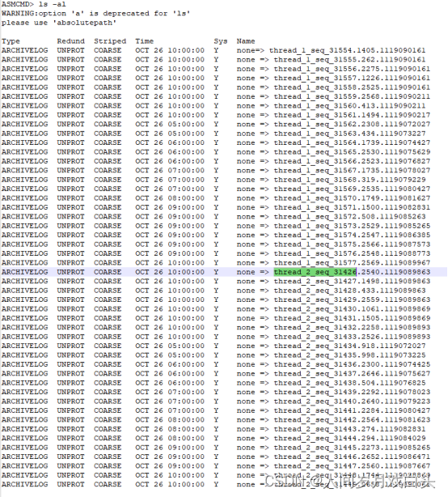Click file name thread_2_seq_31429.2559
Image resolution: width=448 pixels, height=497 pixels.
click(x=352, y=299)
